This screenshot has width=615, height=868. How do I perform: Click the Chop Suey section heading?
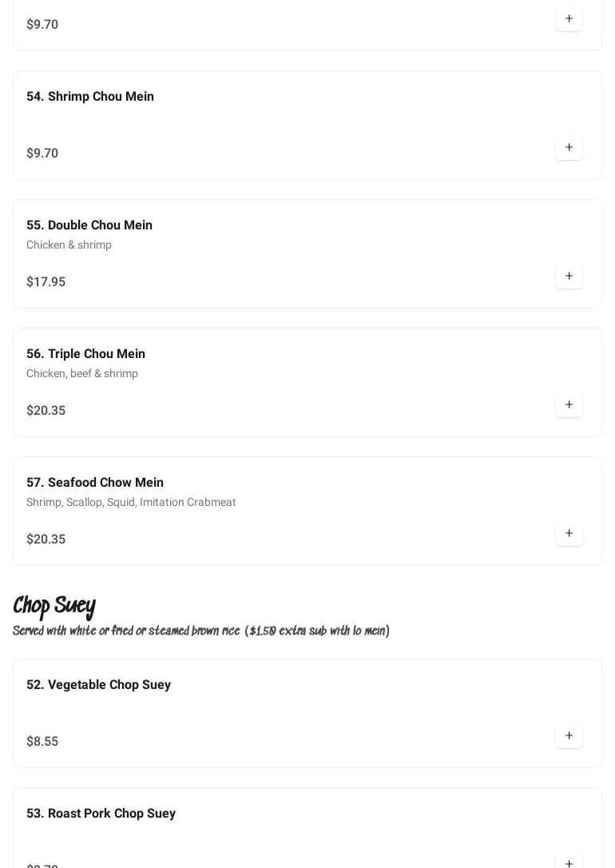[54, 607]
